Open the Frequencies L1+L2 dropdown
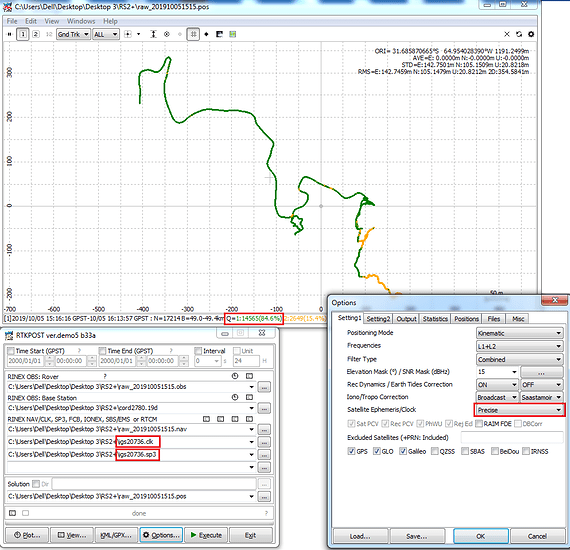Viewport: 570px width, 550px height. tap(519, 346)
